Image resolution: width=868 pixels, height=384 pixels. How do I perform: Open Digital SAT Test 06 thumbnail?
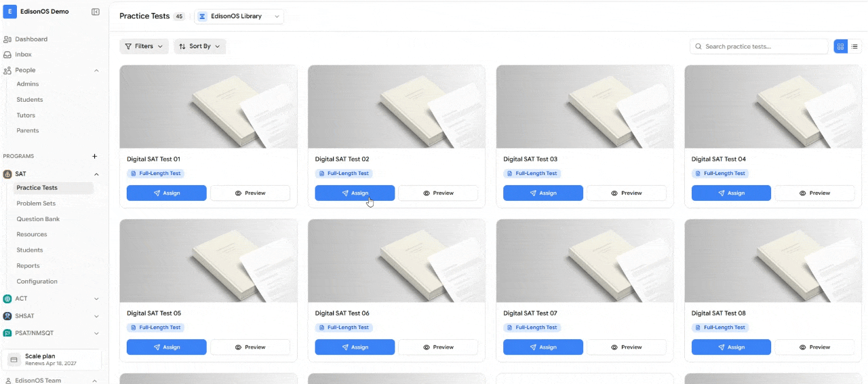pyautogui.click(x=397, y=261)
